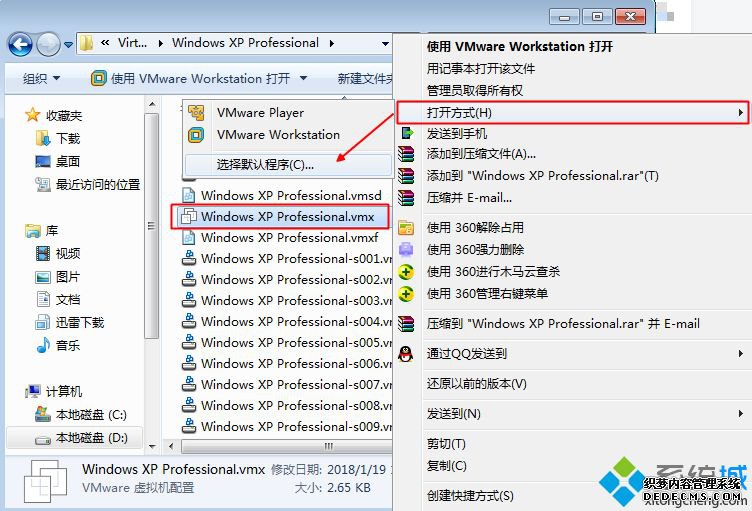Select Windows XP Professional.vmsd file
Viewport: 752px width, 511px height.
click(282, 195)
